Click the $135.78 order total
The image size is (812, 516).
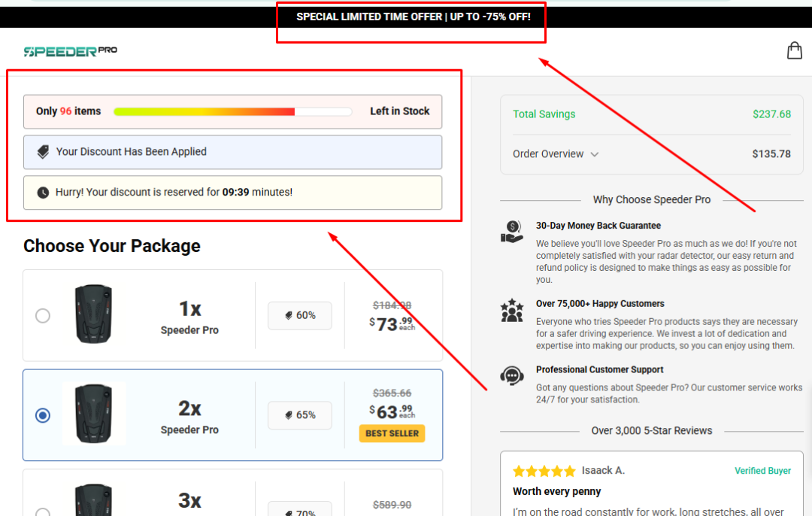click(x=771, y=154)
